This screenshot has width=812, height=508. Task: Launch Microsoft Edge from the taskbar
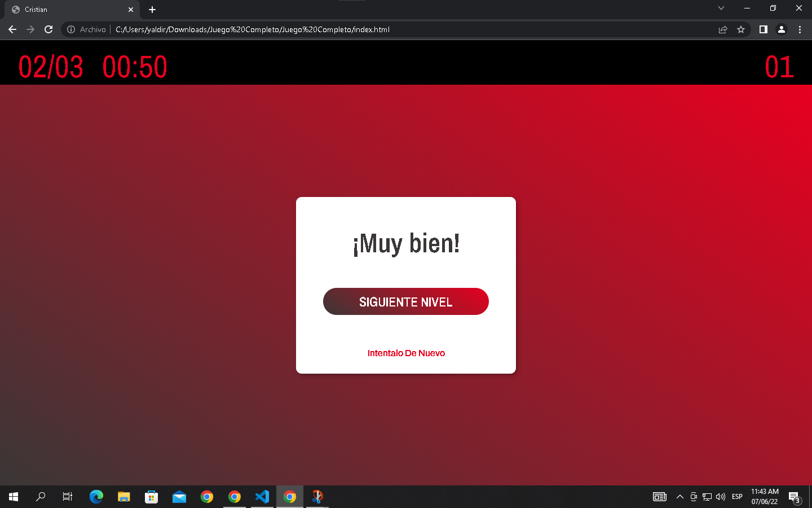96,497
